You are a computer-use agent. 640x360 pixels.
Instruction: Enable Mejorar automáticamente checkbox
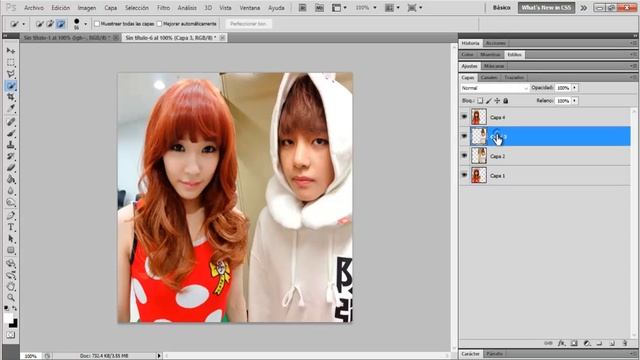click(159, 24)
